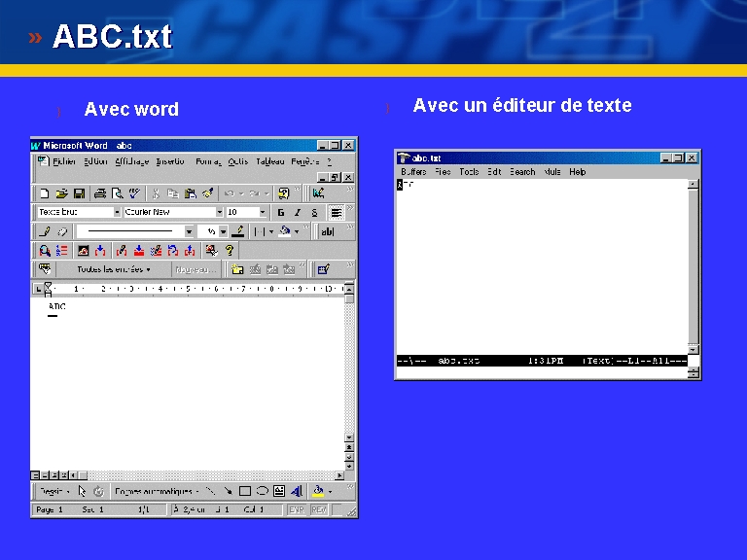Select the rectangle shape drawing tool

(x=245, y=491)
